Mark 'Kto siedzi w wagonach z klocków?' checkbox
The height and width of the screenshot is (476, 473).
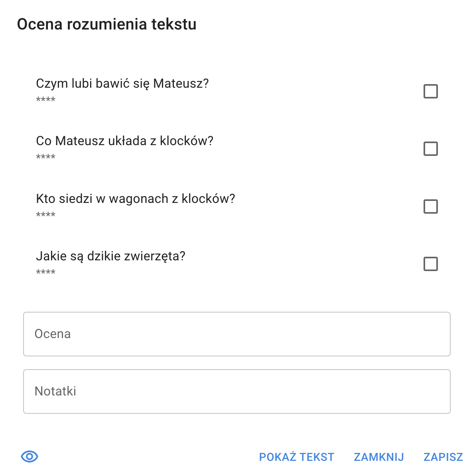pos(430,207)
